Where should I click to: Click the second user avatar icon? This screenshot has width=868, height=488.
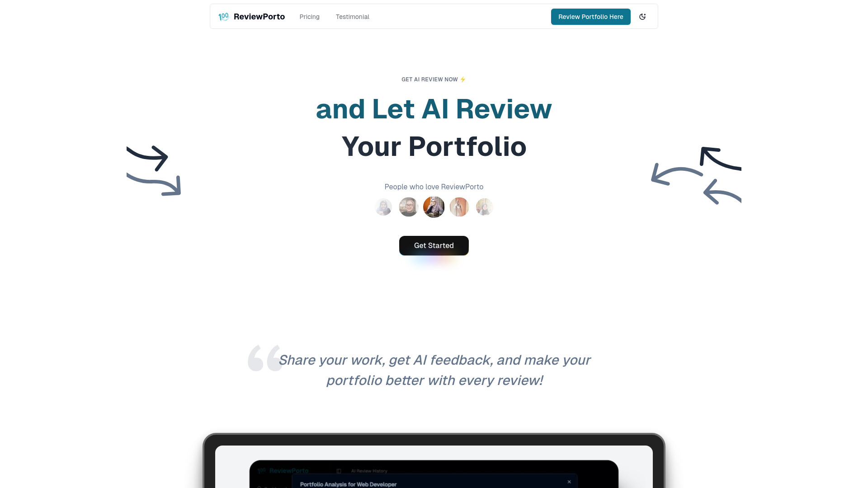point(409,207)
